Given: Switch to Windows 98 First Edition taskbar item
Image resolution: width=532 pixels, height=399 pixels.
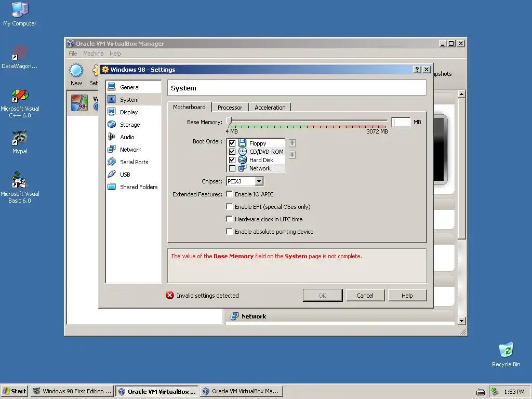Looking at the screenshot, I should [x=72, y=391].
